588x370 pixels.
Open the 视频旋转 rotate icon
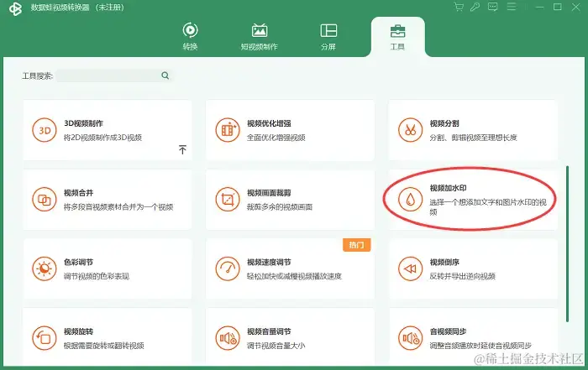click(x=45, y=338)
